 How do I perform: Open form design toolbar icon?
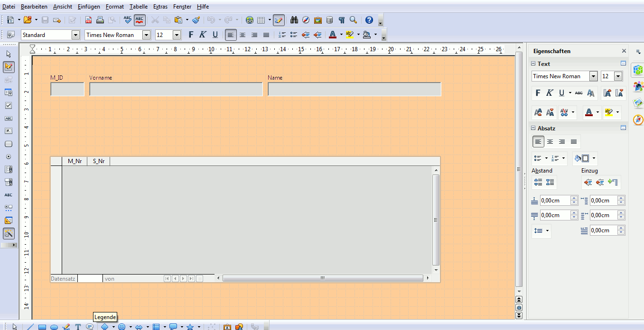pos(9,220)
